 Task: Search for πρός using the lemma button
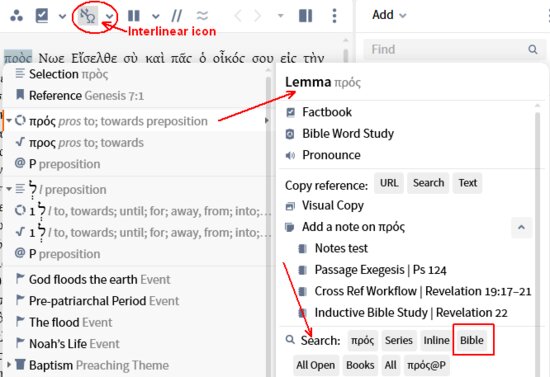click(x=363, y=341)
